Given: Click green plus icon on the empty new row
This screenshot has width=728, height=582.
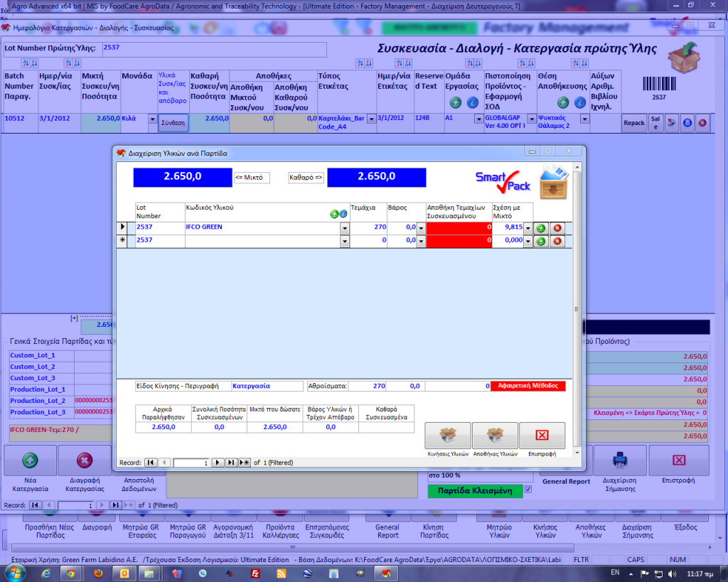Looking at the screenshot, I should (541, 241).
